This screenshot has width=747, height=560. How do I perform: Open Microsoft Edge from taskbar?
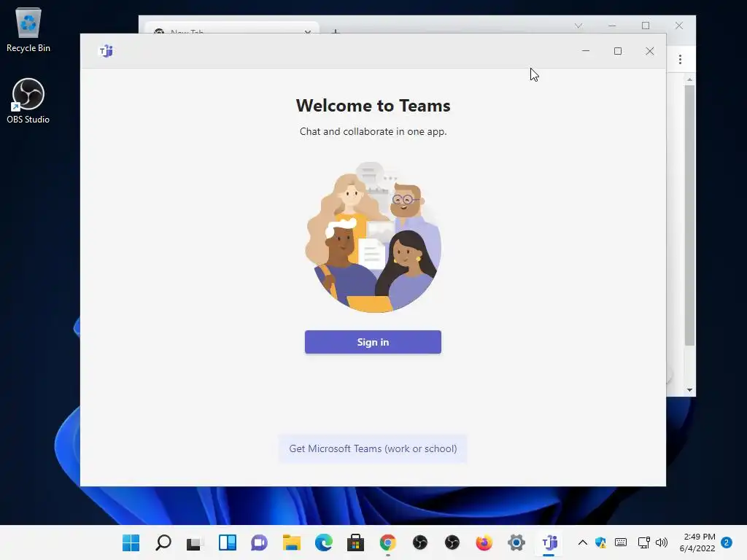pyautogui.click(x=323, y=542)
